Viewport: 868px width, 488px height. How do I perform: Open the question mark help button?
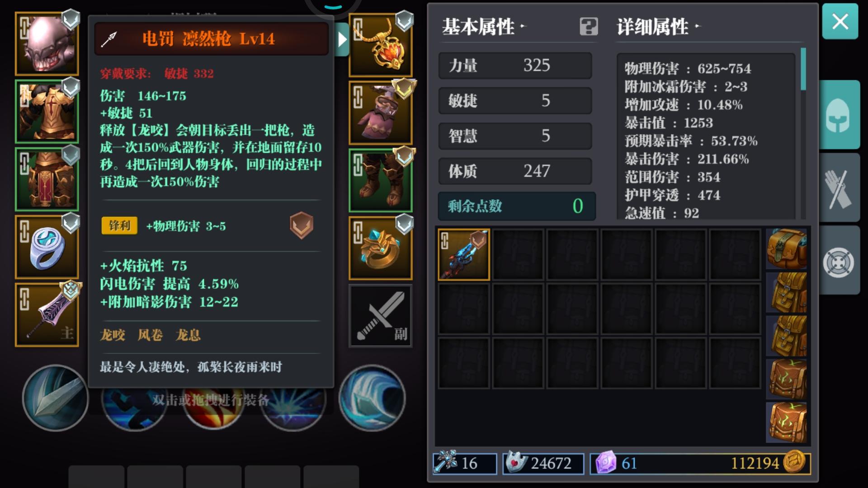coord(589,27)
